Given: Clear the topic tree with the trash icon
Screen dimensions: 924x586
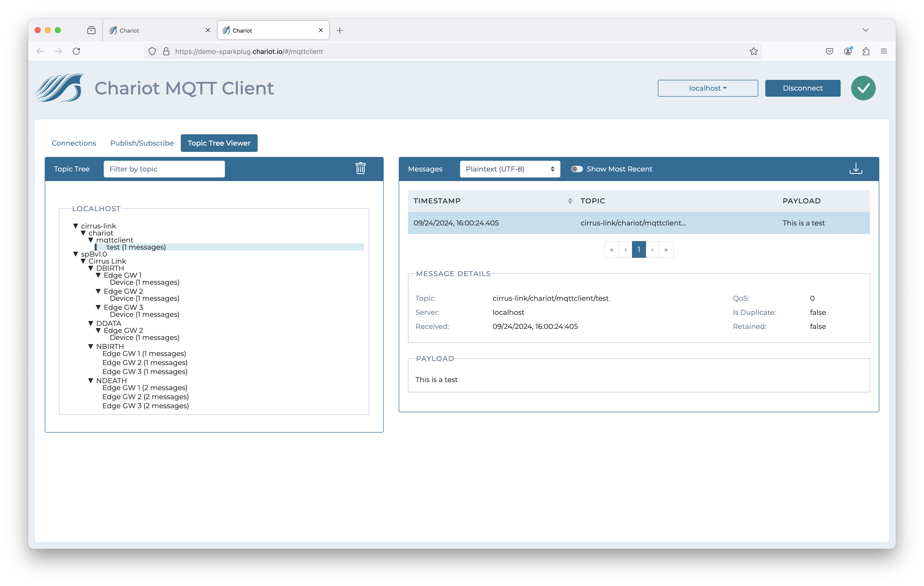Looking at the screenshot, I should (x=360, y=168).
